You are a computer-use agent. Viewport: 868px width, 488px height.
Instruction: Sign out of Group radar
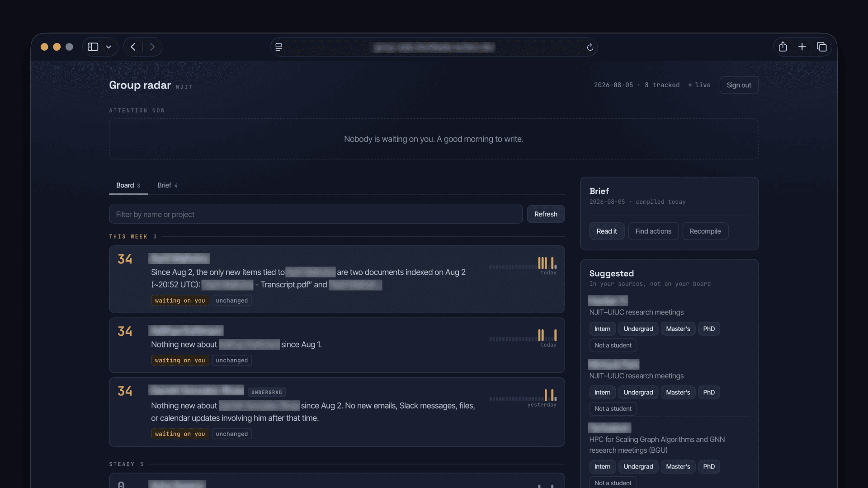[739, 85]
